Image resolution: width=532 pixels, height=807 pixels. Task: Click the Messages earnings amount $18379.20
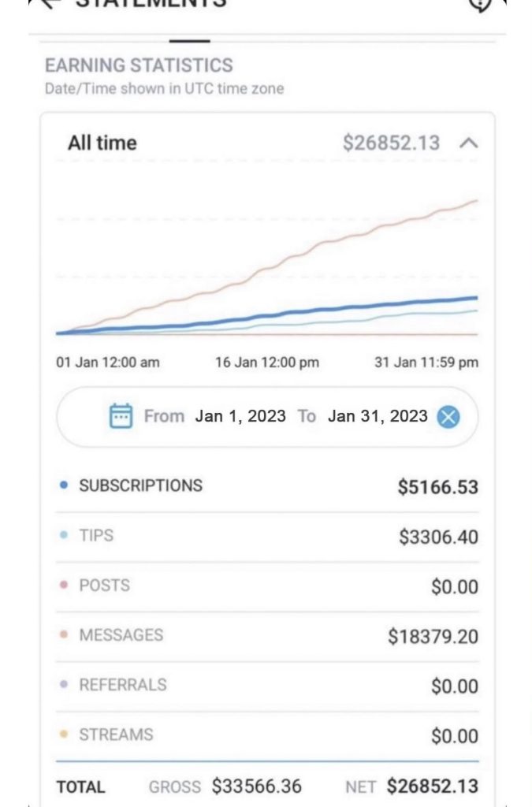point(432,637)
